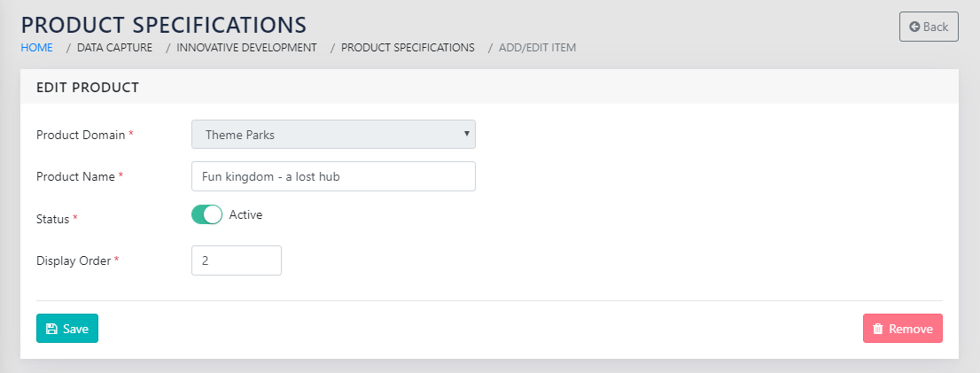Open the INNOVATIVE DEVELOPMENT breadcrumb

pos(246,48)
